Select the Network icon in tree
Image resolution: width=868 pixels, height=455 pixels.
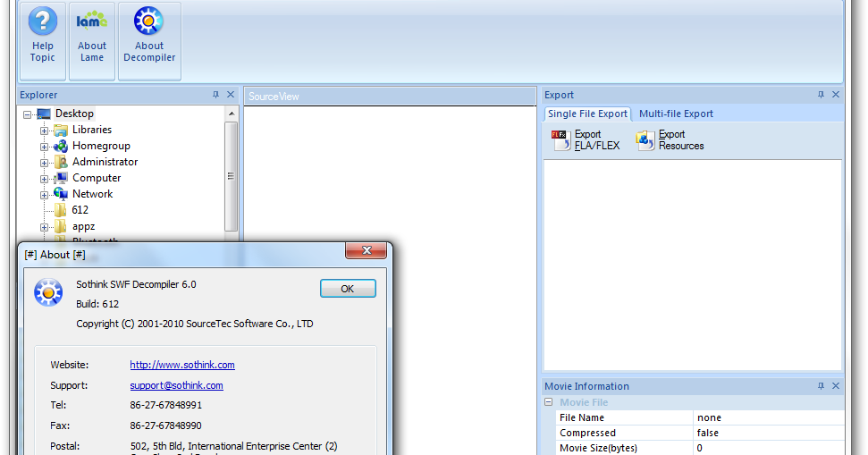pos(61,194)
